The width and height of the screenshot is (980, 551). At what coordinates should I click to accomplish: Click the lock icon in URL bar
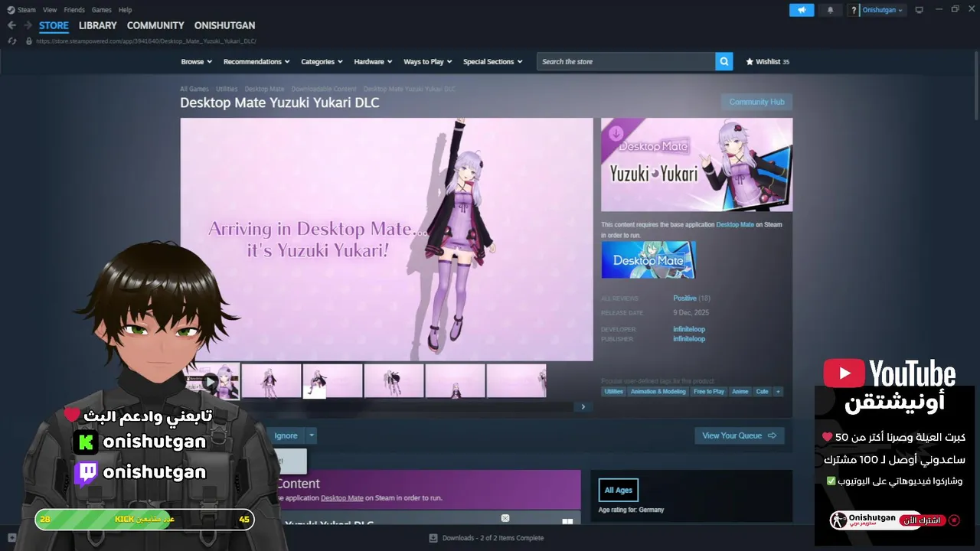[29, 41]
